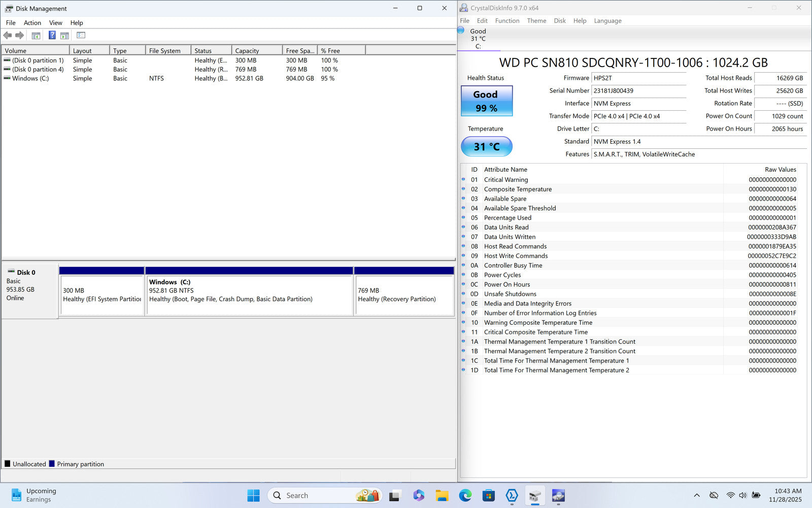Viewport: 812px width, 508px height.
Task: Toggle the Show/Hide Action Pane icon
Action: pyautogui.click(x=64, y=36)
